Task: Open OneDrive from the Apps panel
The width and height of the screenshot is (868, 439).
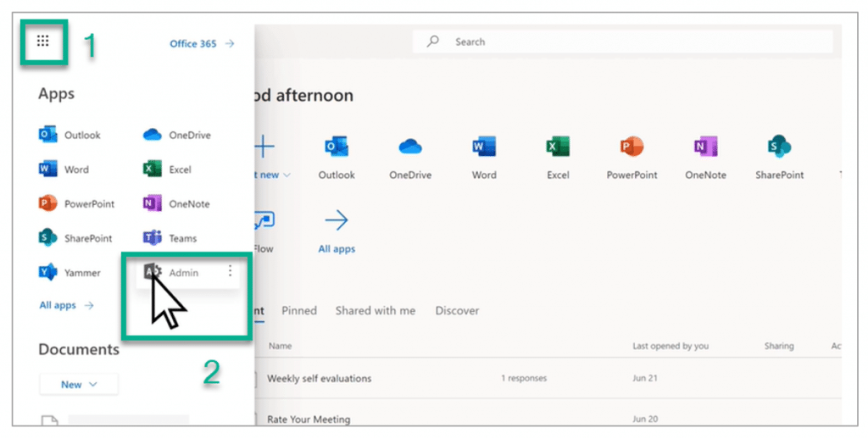Action: [x=176, y=135]
